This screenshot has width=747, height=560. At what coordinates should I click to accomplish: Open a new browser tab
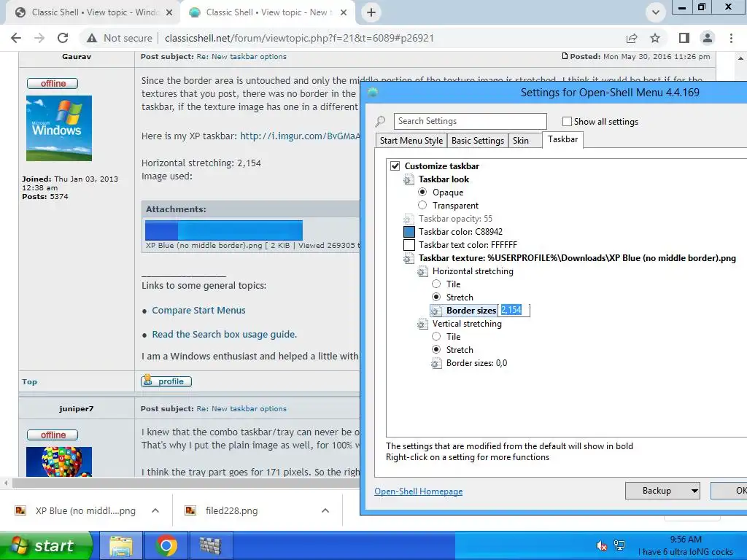pyautogui.click(x=371, y=12)
